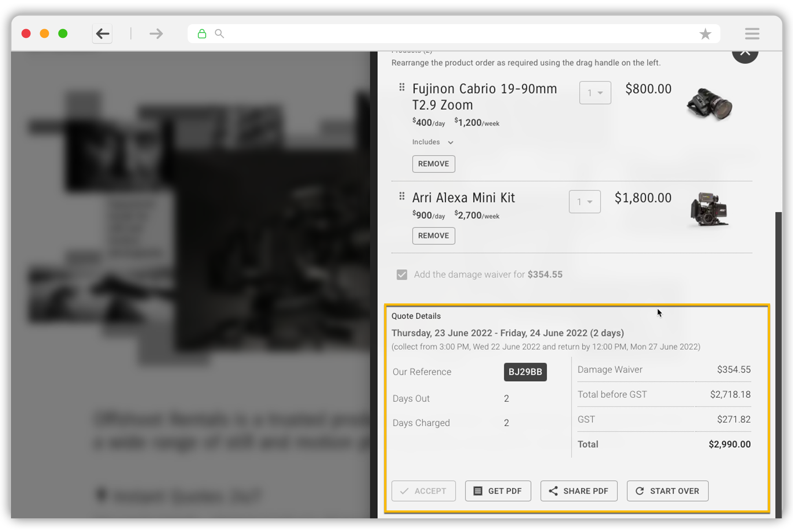Click the Accept button

point(423,491)
